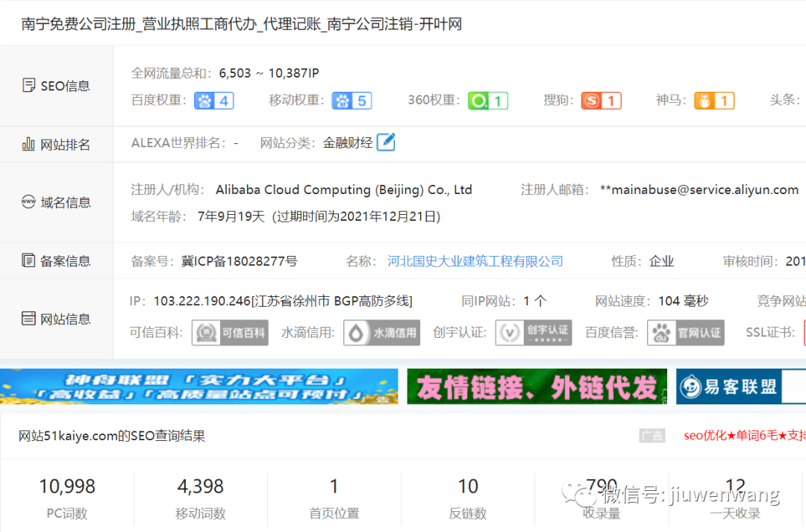The height and width of the screenshot is (532, 806).
Task: Click the Baidu weight badge showing 4
Action: click(214, 100)
